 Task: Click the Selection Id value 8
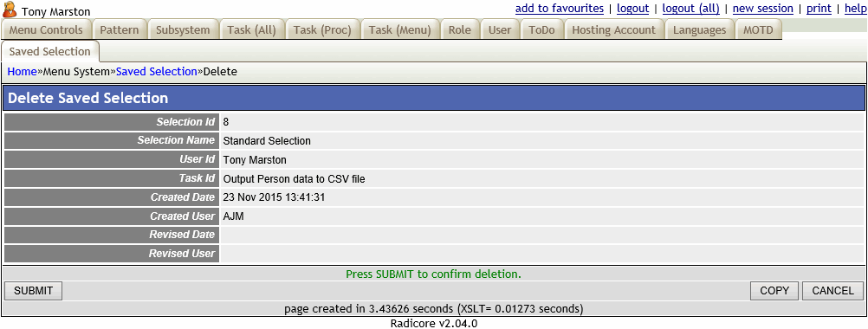(226, 122)
